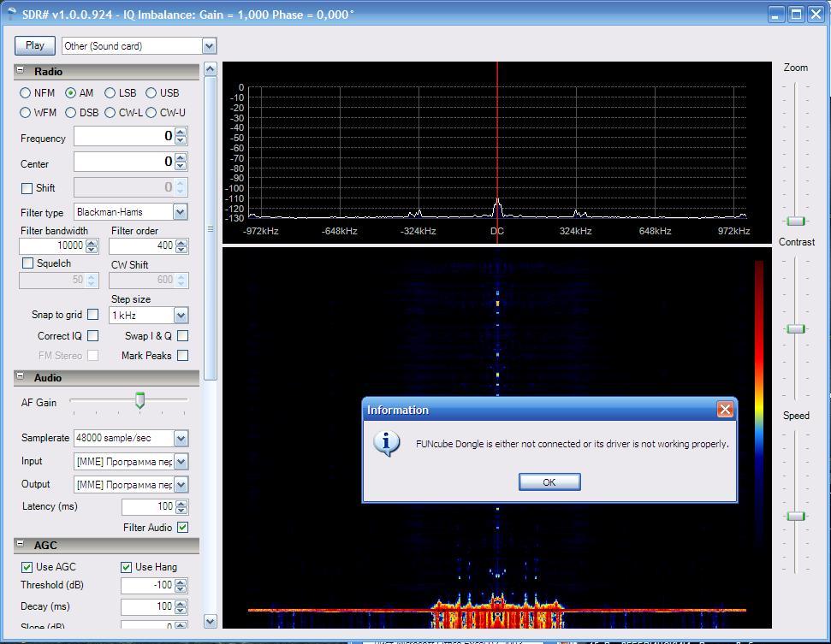
Task: Click the Latency (ms) value field
Action: pyautogui.click(x=149, y=507)
